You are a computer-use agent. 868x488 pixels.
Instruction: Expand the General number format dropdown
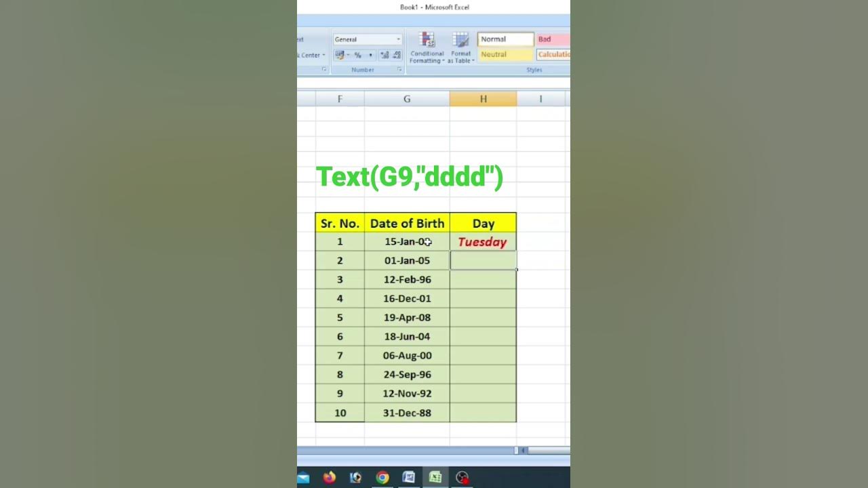pyautogui.click(x=398, y=39)
